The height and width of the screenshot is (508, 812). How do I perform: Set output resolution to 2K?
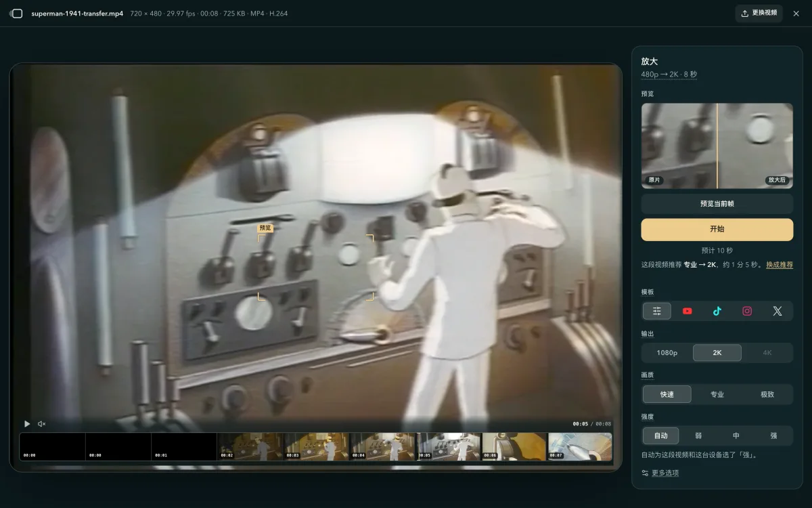717,353
